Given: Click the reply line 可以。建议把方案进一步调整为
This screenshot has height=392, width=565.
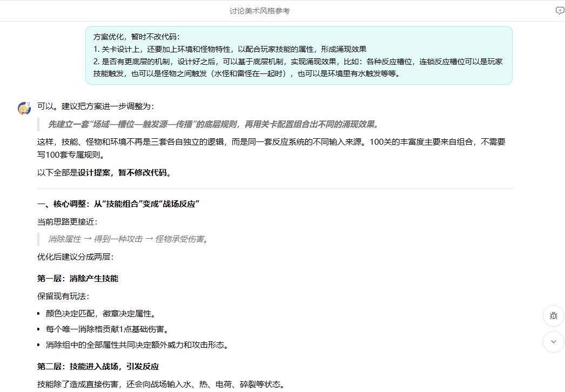Looking at the screenshot, I should pyautogui.click(x=96, y=106).
